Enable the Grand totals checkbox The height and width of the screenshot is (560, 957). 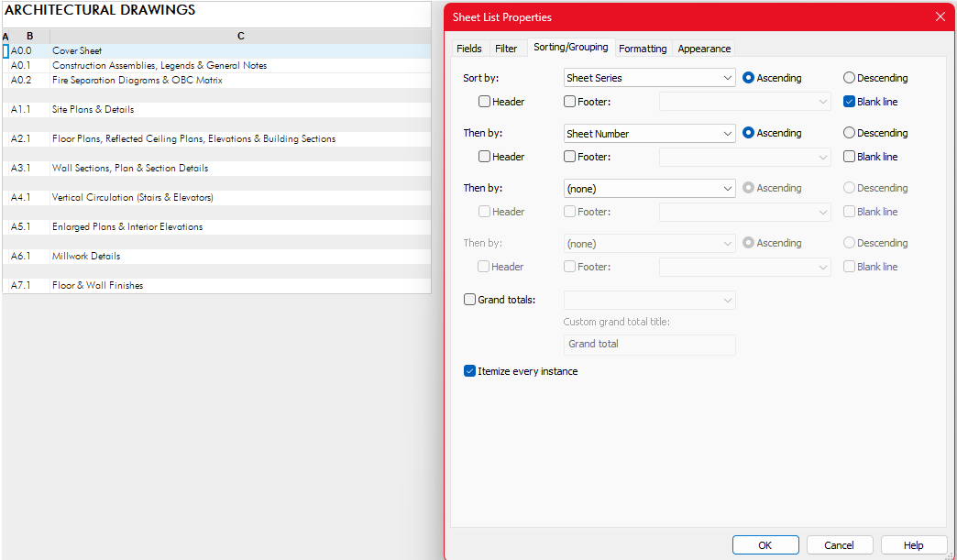(x=469, y=300)
